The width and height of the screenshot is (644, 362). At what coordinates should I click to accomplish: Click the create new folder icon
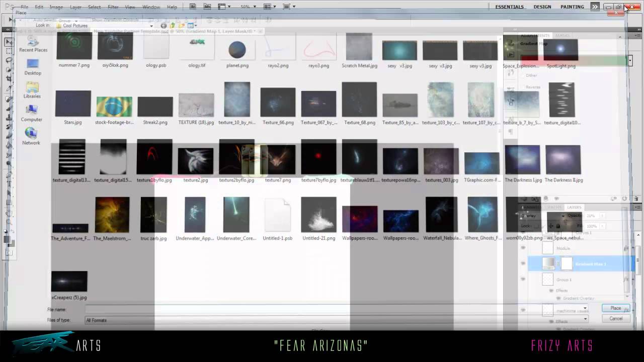[182, 26]
